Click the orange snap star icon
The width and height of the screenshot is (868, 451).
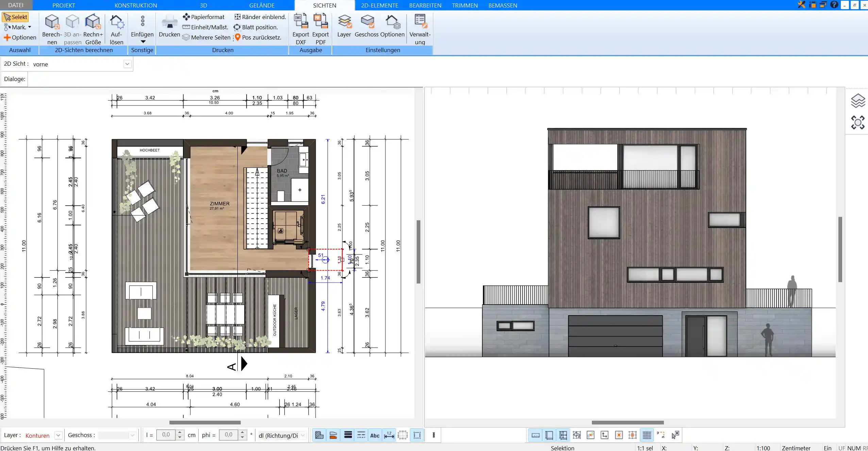pos(619,435)
